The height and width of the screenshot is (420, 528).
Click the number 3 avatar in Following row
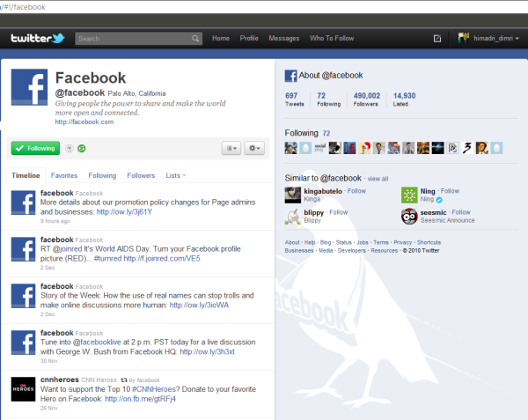coord(467,148)
